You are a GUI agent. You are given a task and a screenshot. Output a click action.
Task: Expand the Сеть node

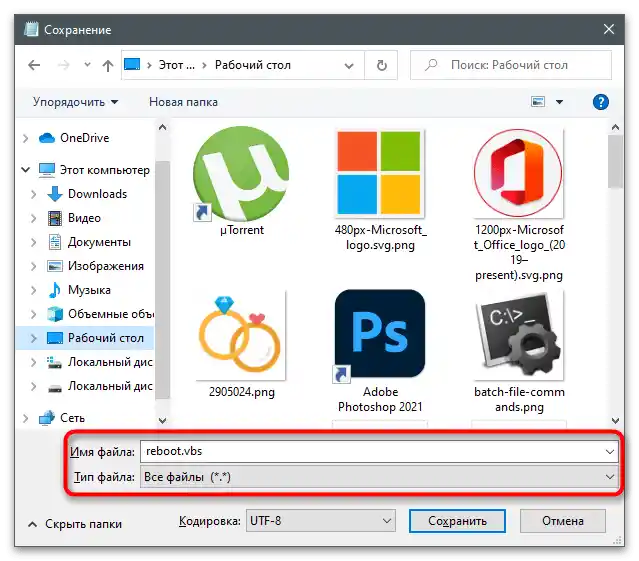tap(25, 418)
